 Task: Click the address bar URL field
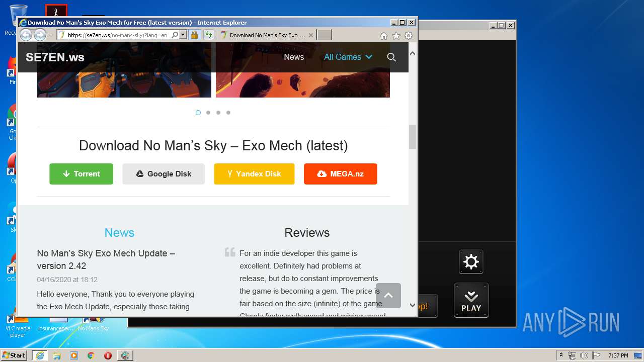(118, 35)
